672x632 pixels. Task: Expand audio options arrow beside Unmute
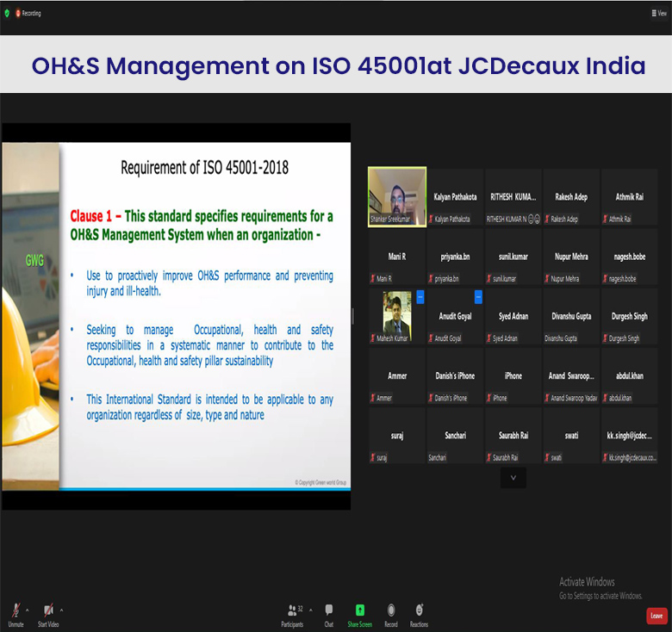28,610
